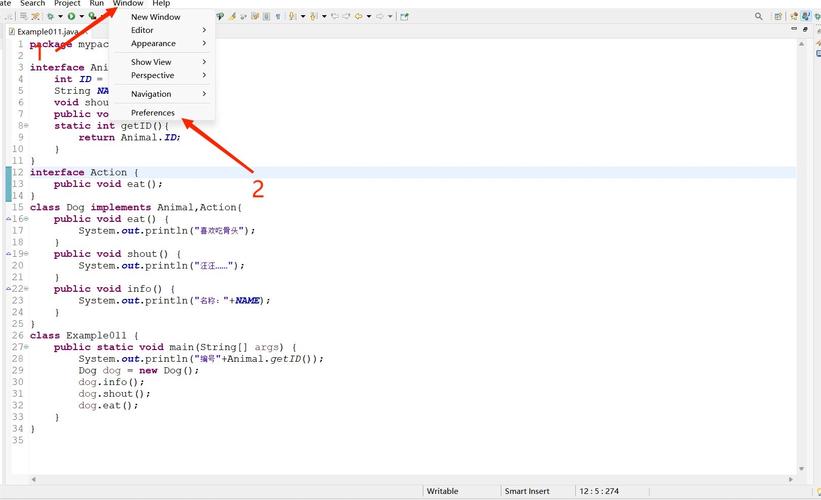Image resolution: width=821 pixels, height=500 pixels.
Task: Open the Run dropdown arrow beside Run button
Action: click(x=81, y=17)
